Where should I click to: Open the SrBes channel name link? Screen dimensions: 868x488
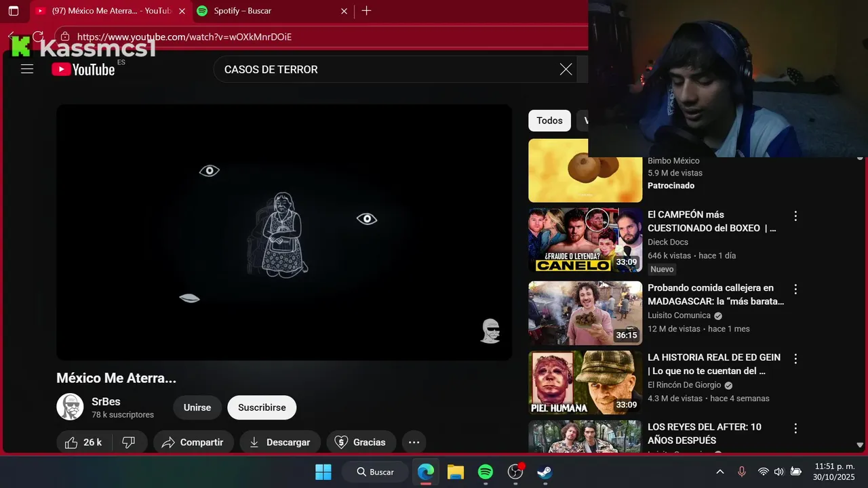pyautogui.click(x=106, y=401)
